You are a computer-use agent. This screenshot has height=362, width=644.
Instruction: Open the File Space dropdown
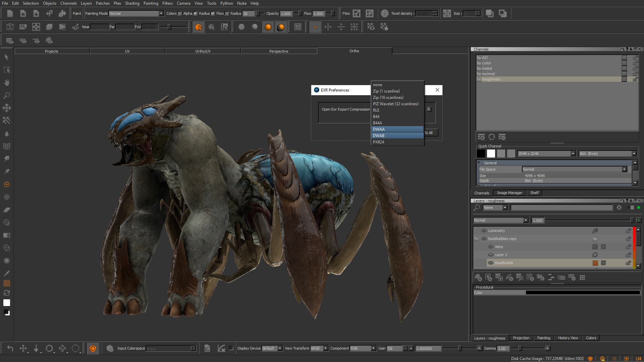pos(575,169)
